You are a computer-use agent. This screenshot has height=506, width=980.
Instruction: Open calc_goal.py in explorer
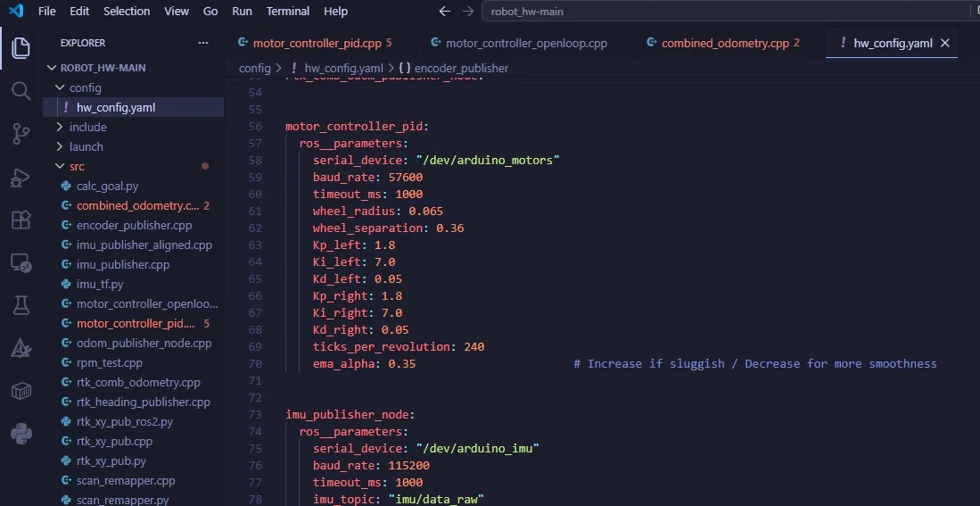(x=133, y=186)
